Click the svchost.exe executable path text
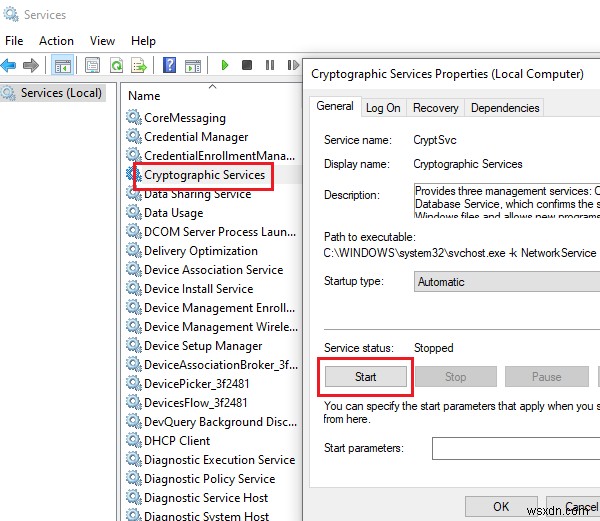This screenshot has height=521, width=600. 460,253
